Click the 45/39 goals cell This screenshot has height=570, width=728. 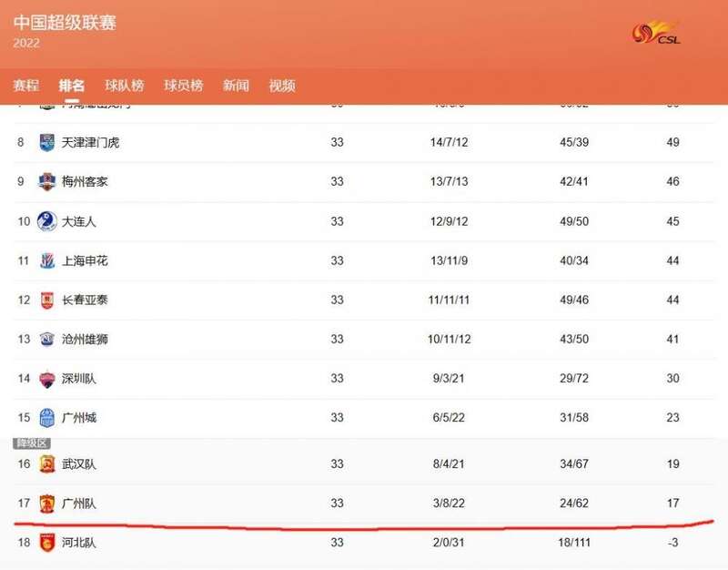pos(574,142)
